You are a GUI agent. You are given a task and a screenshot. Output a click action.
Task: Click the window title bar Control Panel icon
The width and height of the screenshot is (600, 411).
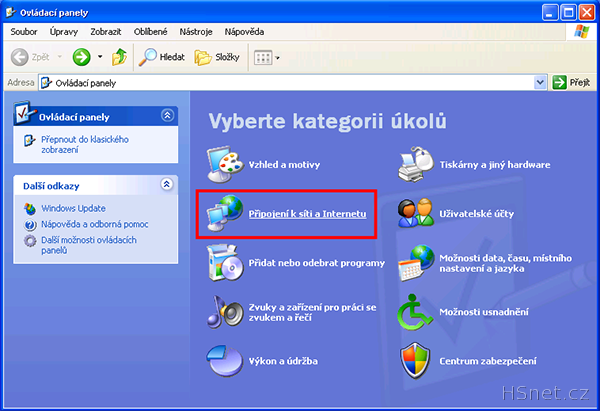pyautogui.click(x=11, y=13)
